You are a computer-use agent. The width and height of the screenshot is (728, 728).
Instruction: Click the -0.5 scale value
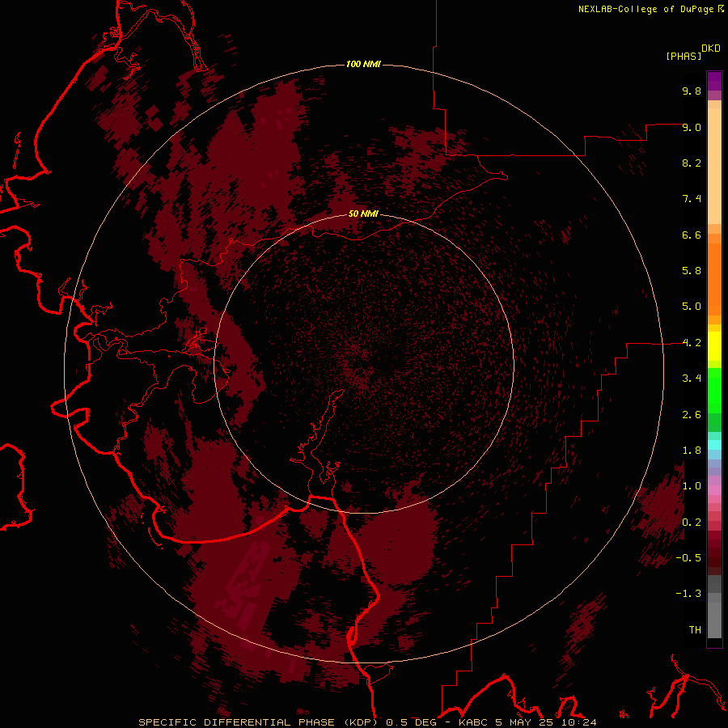tap(688, 558)
